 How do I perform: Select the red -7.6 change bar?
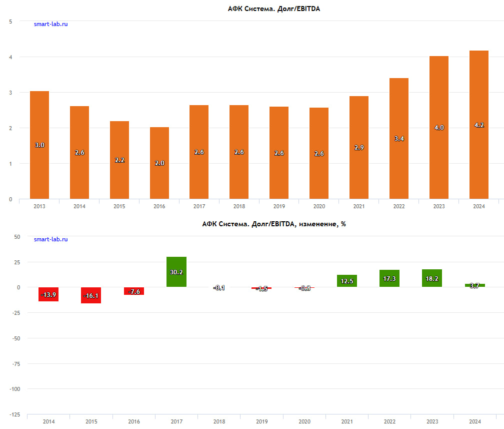tap(134, 291)
